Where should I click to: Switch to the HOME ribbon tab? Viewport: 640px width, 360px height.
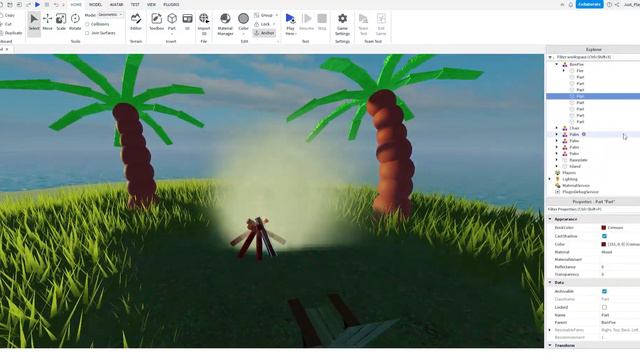coord(76,4)
